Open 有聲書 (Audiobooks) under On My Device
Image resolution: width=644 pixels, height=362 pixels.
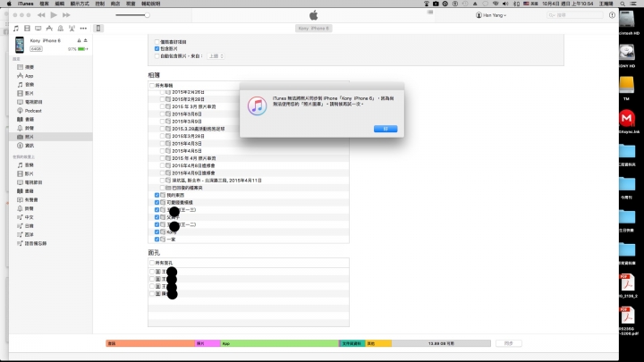[31, 200]
